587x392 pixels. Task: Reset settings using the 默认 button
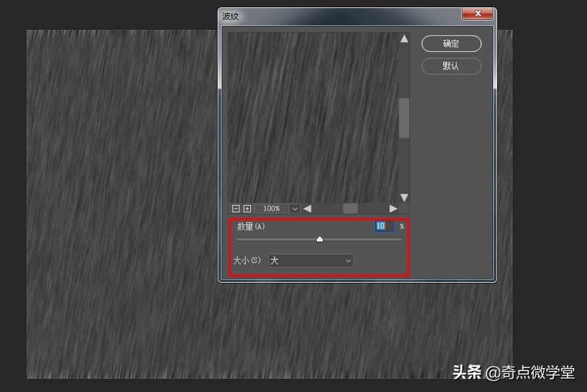(451, 66)
